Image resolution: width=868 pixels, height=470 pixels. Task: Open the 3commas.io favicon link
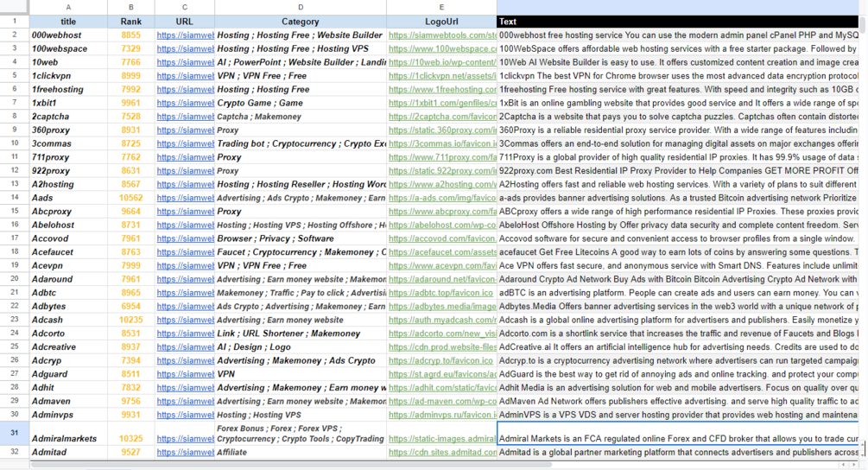[x=442, y=143]
